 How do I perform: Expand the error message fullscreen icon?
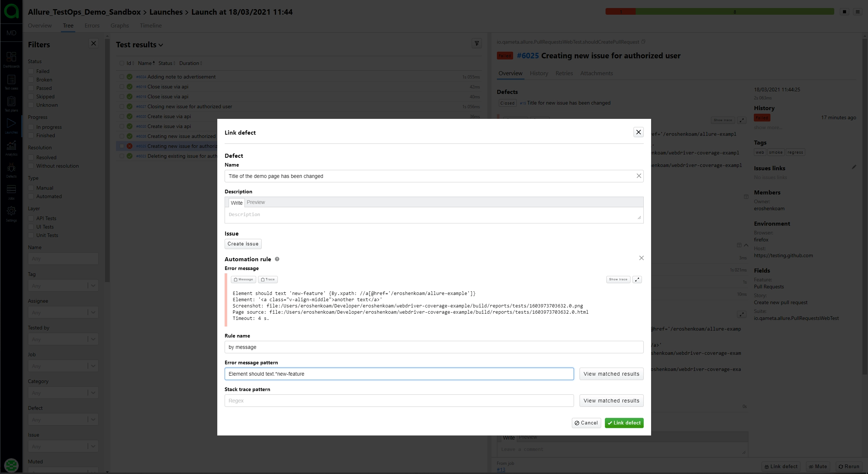click(x=637, y=280)
